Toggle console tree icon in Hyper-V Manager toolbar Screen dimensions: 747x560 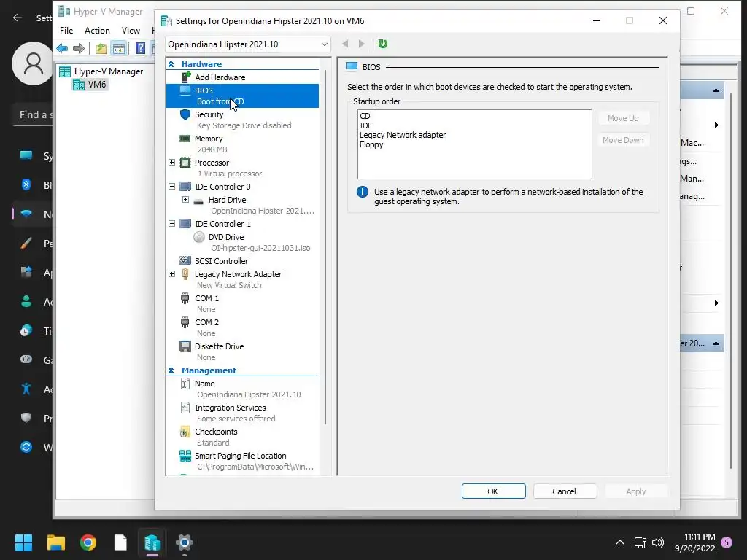pos(119,48)
